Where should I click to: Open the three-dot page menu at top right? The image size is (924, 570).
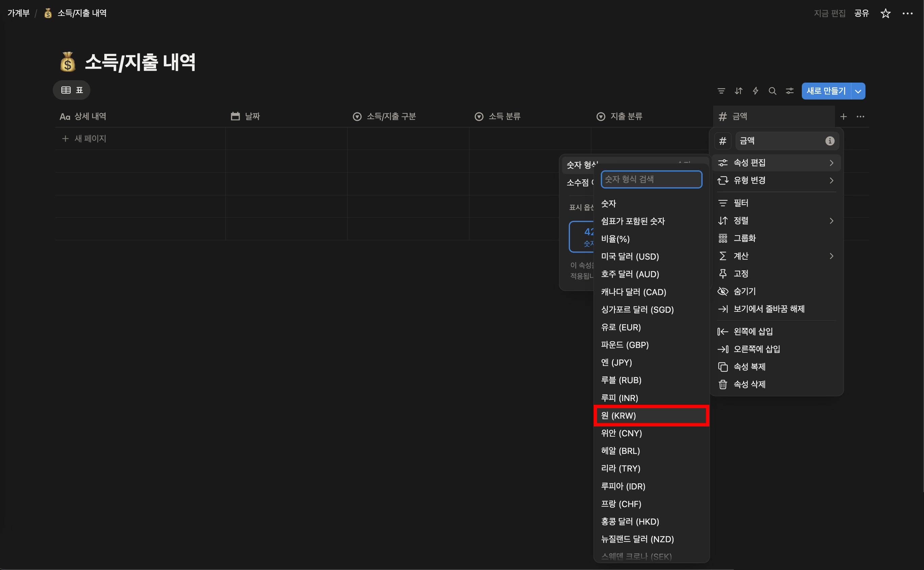pyautogui.click(x=907, y=14)
